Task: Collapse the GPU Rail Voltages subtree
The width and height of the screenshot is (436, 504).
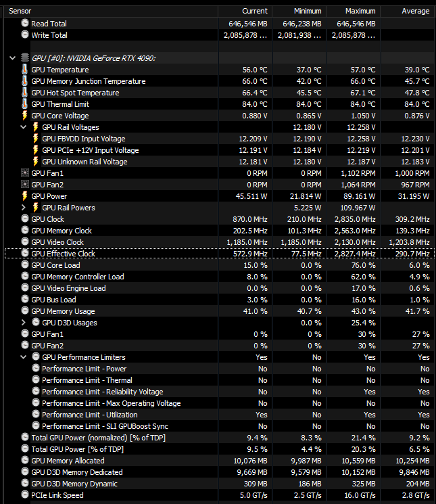Action: [24, 127]
